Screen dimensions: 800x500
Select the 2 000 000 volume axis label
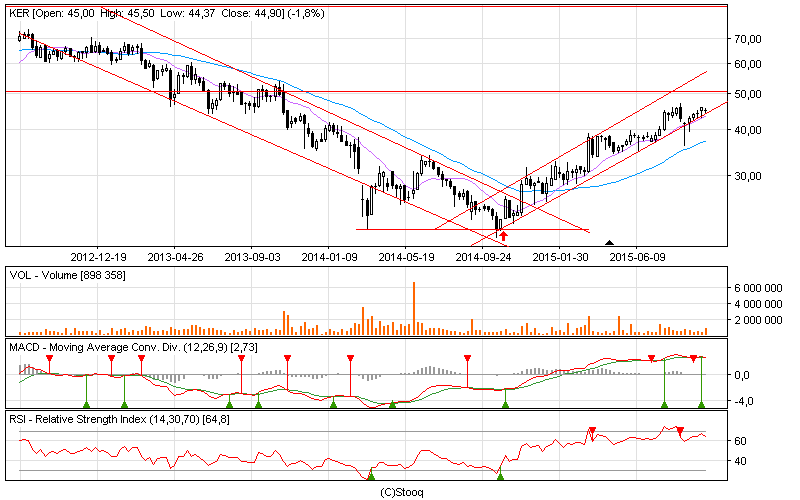click(758, 320)
